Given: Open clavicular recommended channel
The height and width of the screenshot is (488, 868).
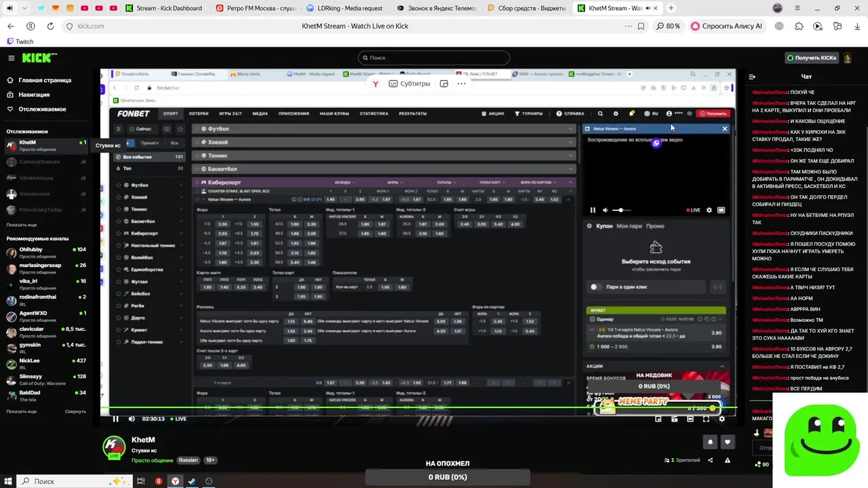Looking at the screenshot, I should point(46,332).
